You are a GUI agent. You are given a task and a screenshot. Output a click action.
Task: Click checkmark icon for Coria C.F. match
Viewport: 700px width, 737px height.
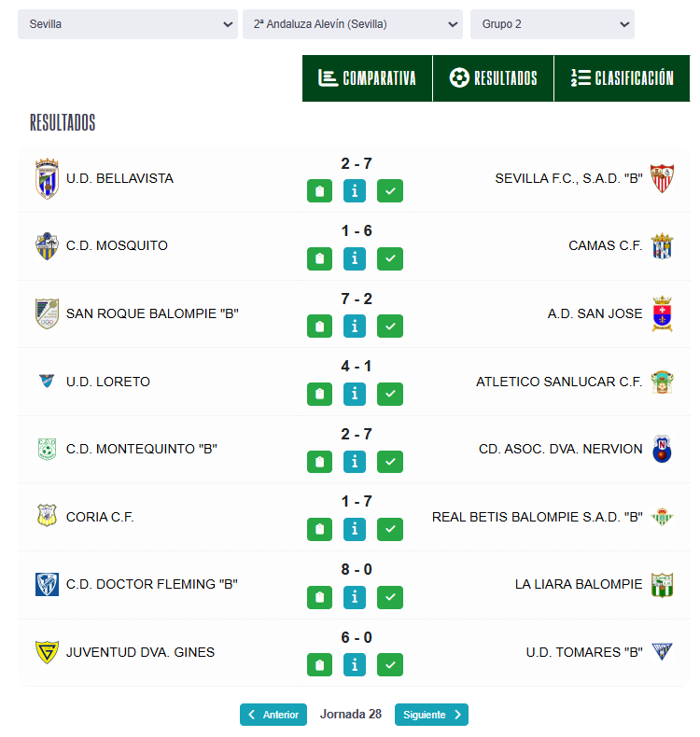[x=390, y=529]
